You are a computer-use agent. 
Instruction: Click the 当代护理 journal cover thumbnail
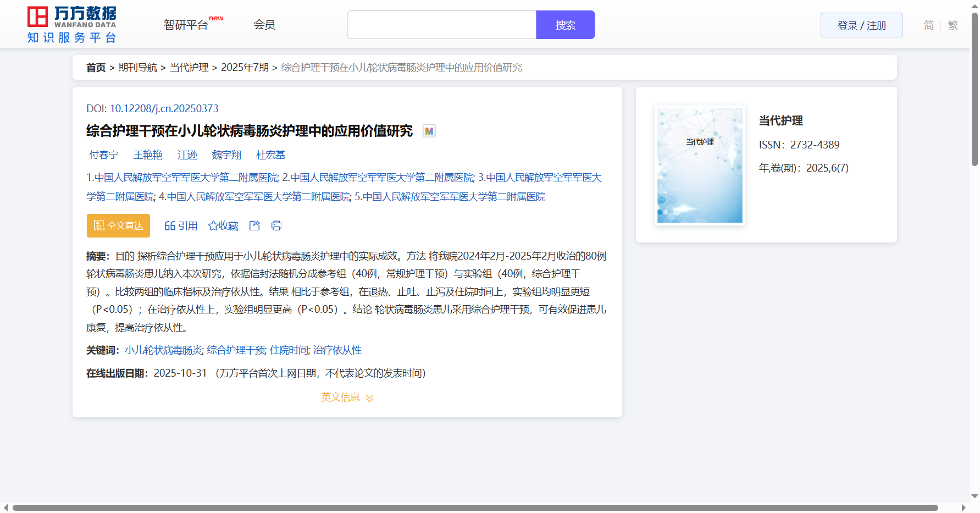point(700,165)
